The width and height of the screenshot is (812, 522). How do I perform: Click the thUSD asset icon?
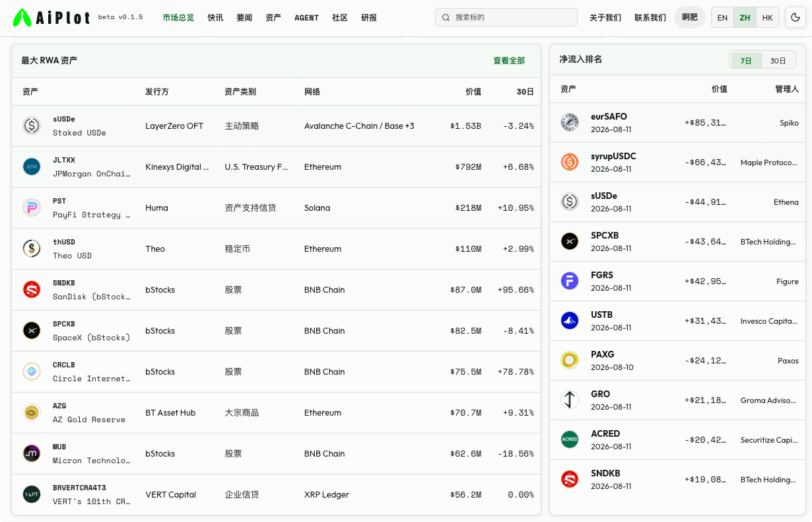[x=32, y=248]
